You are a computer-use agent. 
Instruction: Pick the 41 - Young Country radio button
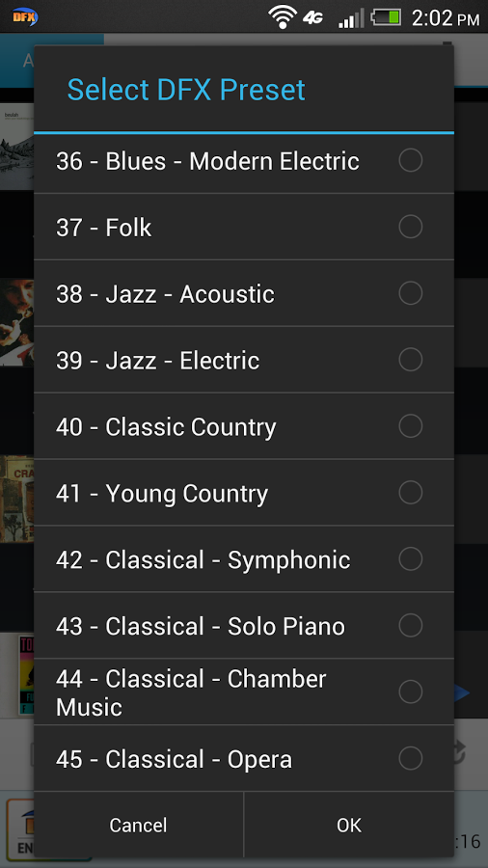click(411, 493)
